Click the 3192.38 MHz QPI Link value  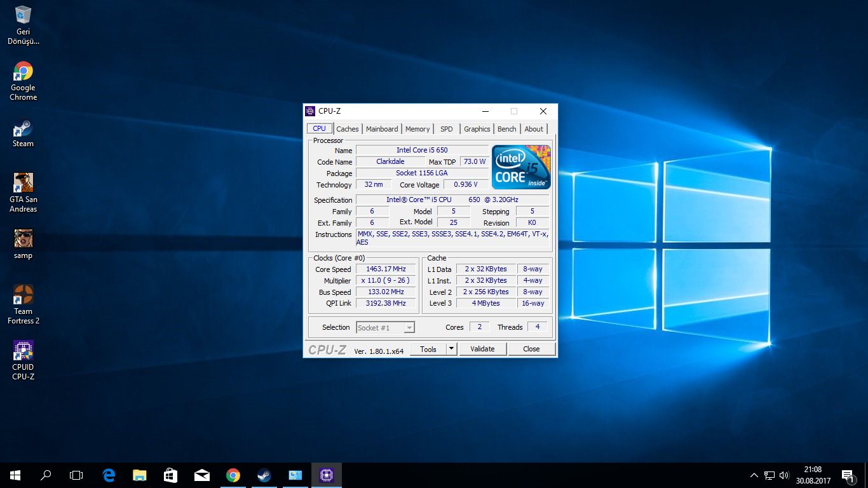tap(386, 303)
